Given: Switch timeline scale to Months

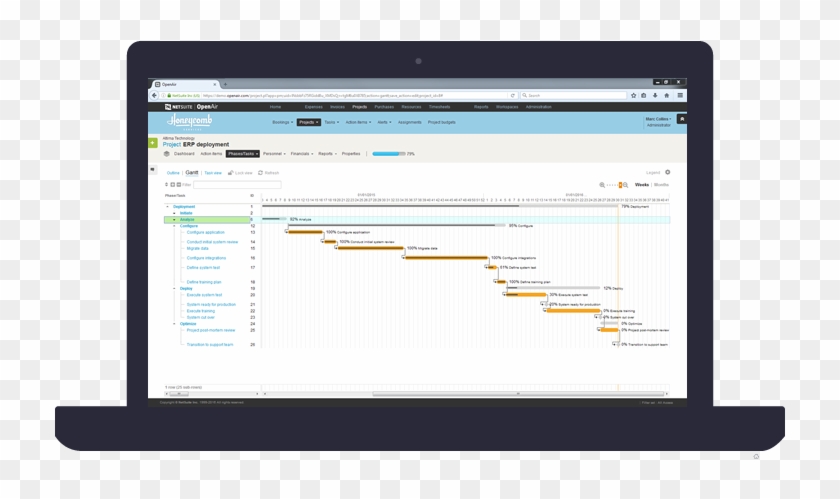Looking at the screenshot, I should 661,185.
